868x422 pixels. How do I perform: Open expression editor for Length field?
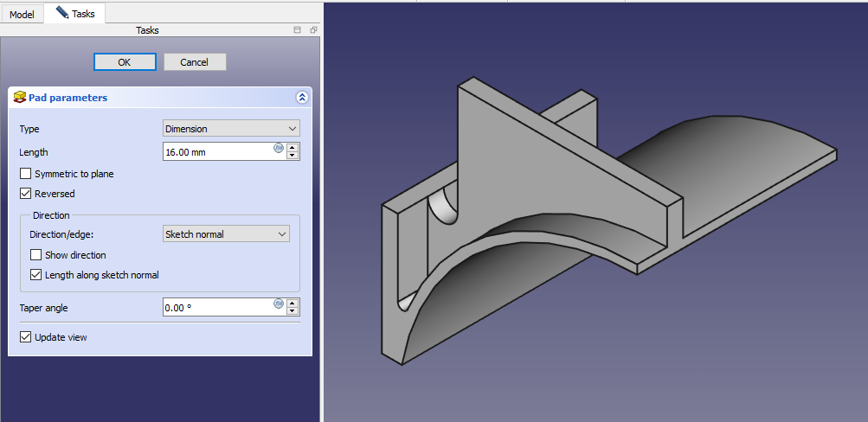coord(279,148)
